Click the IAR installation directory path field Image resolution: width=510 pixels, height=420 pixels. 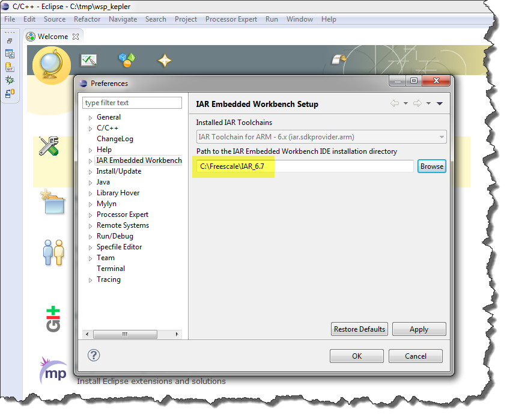click(305, 166)
